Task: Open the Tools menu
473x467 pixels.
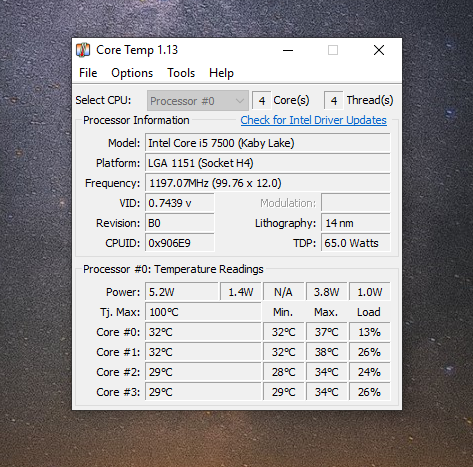Action: (181, 73)
